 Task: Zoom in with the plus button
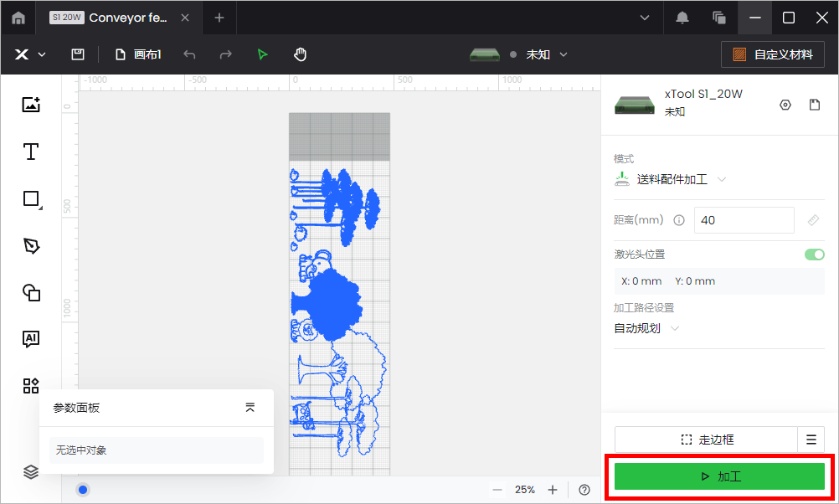[x=553, y=490]
